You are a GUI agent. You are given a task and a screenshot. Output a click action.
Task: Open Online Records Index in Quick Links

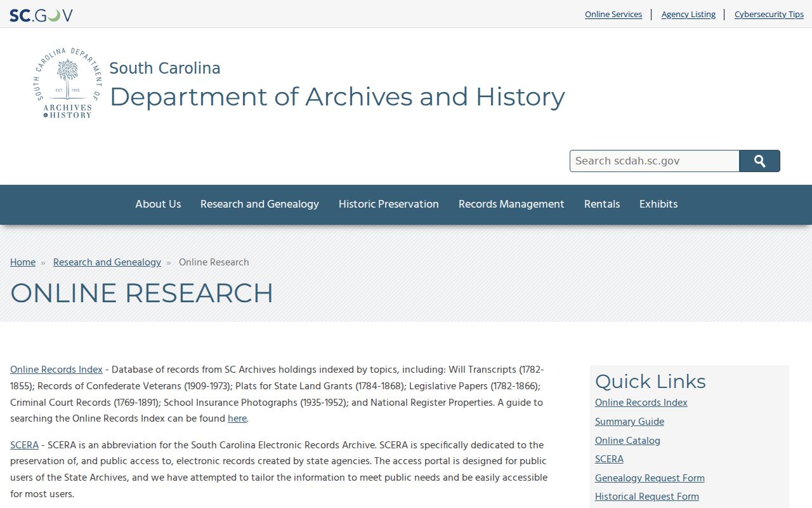(641, 403)
